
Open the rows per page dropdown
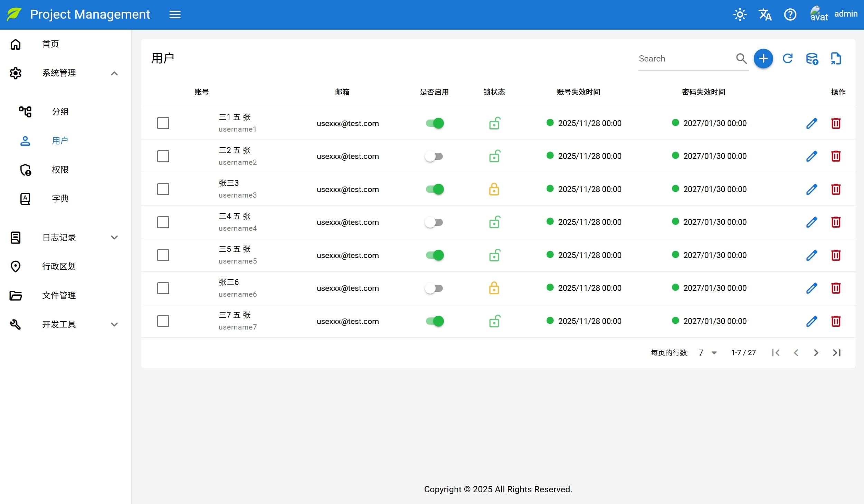point(708,353)
